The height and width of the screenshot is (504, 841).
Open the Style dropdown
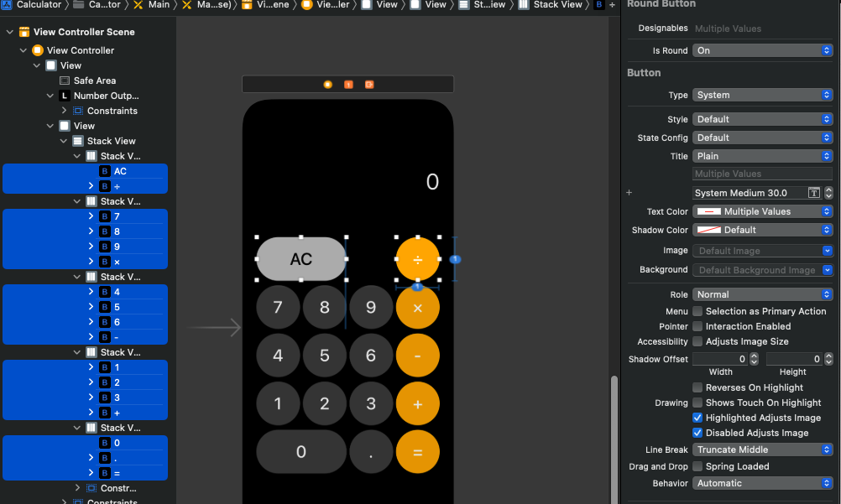[x=762, y=119]
